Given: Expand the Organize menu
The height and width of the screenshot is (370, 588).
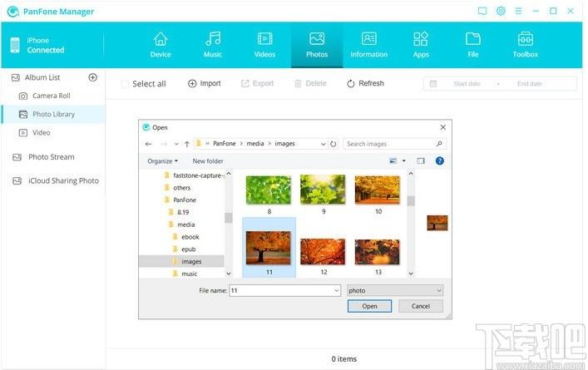Looking at the screenshot, I should coord(162,161).
